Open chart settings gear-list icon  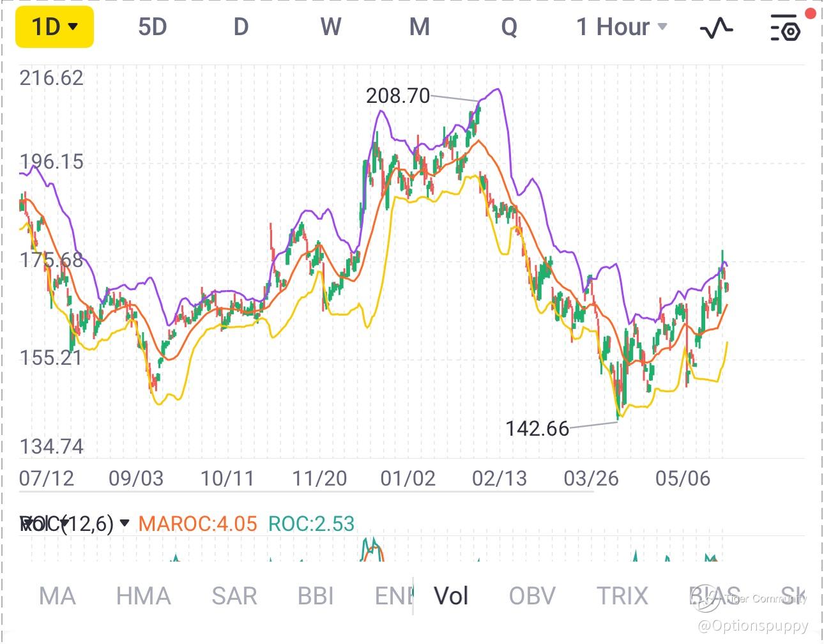pyautogui.click(x=784, y=27)
